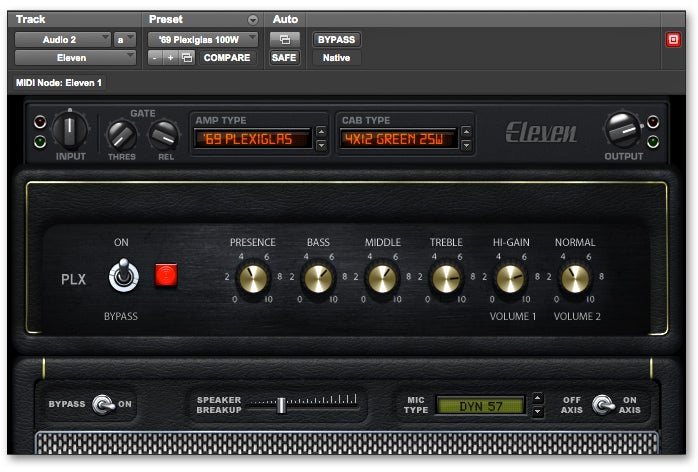Toggle the amp On/Bypass switch
698x472 pixels.
coord(123,277)
